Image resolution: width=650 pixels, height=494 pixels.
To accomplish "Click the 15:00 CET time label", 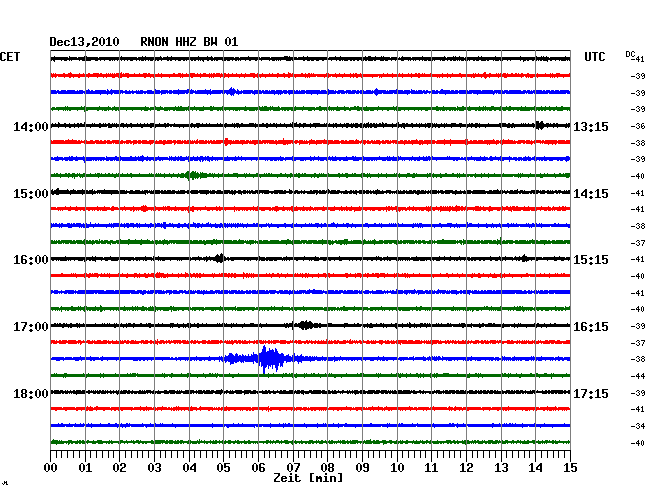I will pyautogui.click(x=31, y=194).
